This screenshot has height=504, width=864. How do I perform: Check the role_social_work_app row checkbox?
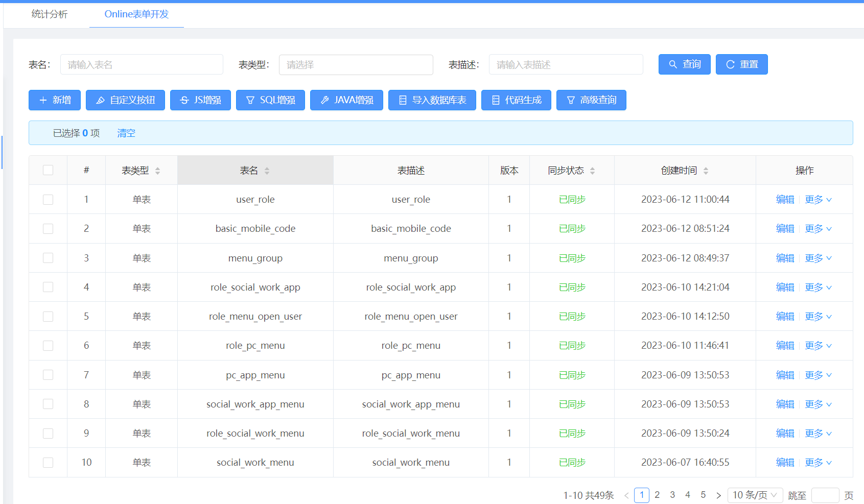48,287
